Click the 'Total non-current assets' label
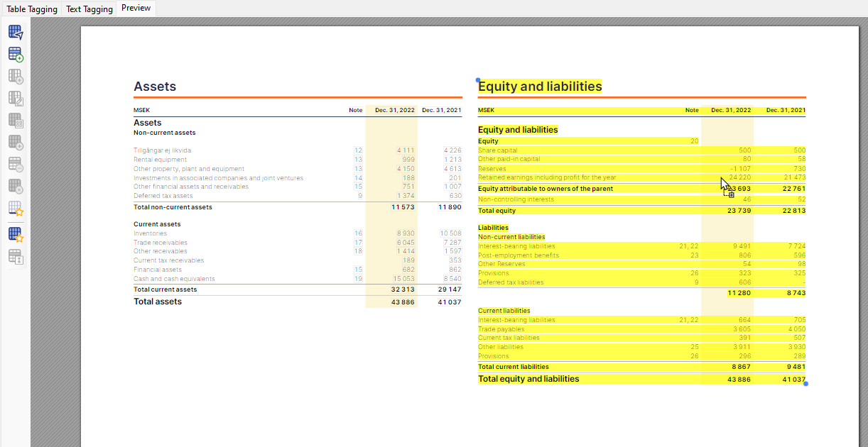This screenshot has width=868, height=447. (173, 207)
